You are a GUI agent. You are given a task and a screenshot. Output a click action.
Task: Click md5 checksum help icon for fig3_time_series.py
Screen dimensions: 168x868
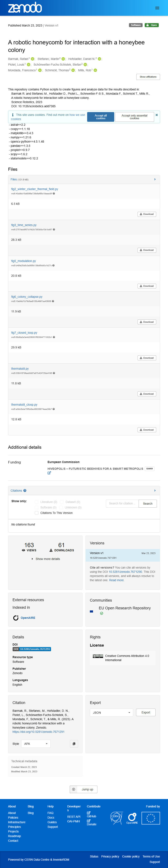(x=54, y=229)
